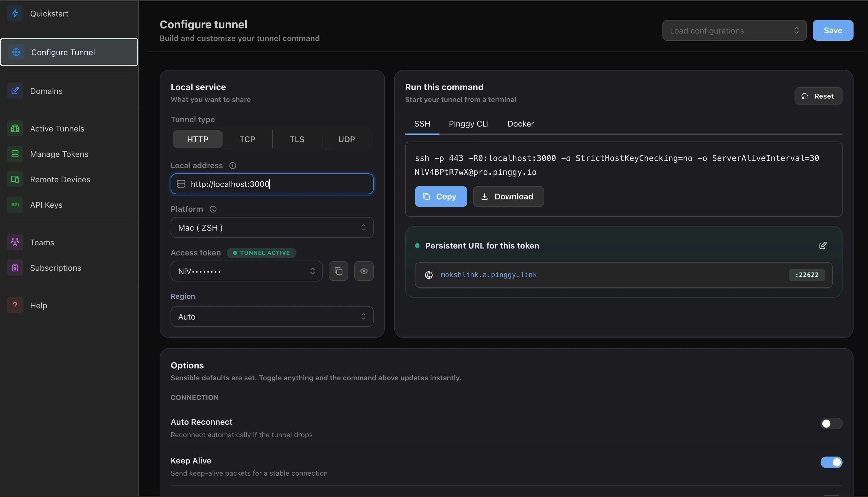Click the Teams people icon
Viewport: 868px width, 497px height.
pyautogui.click(x=15, y=242)
